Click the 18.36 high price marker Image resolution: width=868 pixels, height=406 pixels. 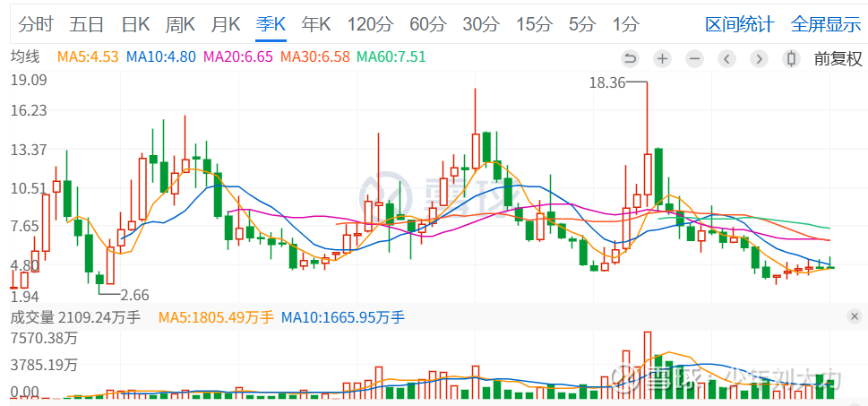606,83
